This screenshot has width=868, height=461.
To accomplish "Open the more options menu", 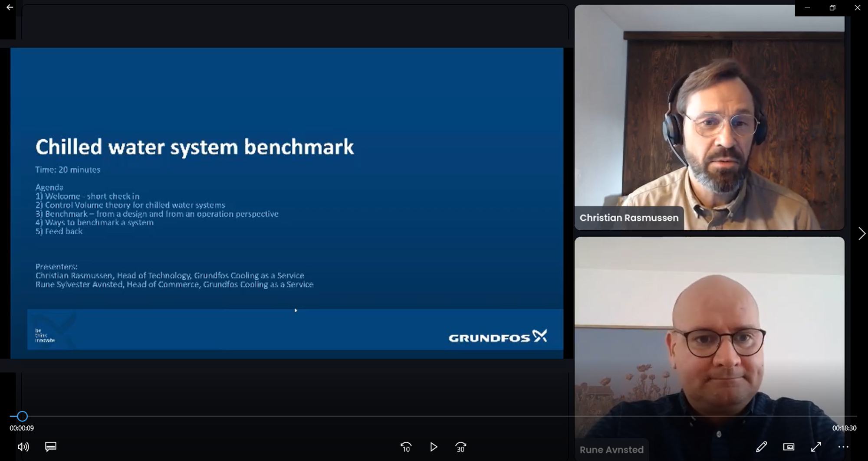I will click(843, 447).
